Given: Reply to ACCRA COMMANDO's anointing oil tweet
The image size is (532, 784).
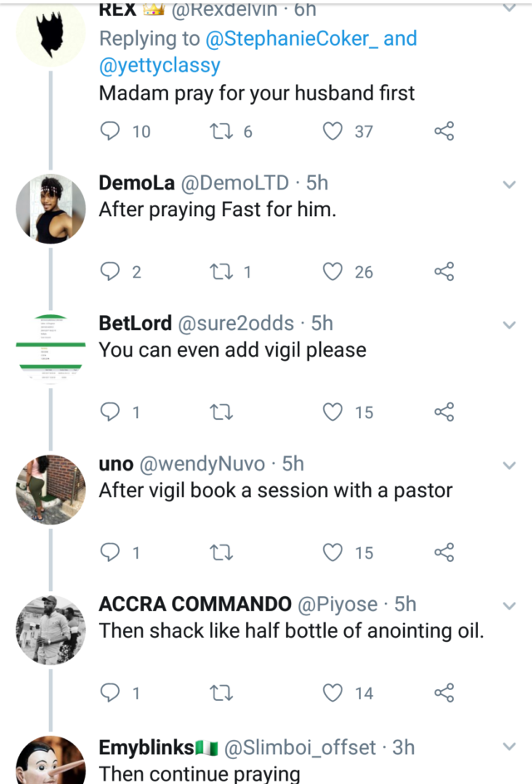Looking at the screenshot, I should [x=111, y=693].
